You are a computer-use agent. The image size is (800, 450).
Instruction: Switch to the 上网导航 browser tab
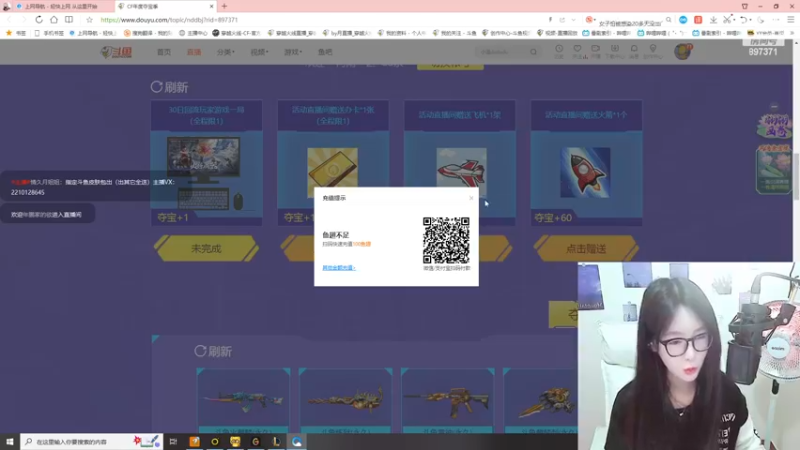point(60,6)
